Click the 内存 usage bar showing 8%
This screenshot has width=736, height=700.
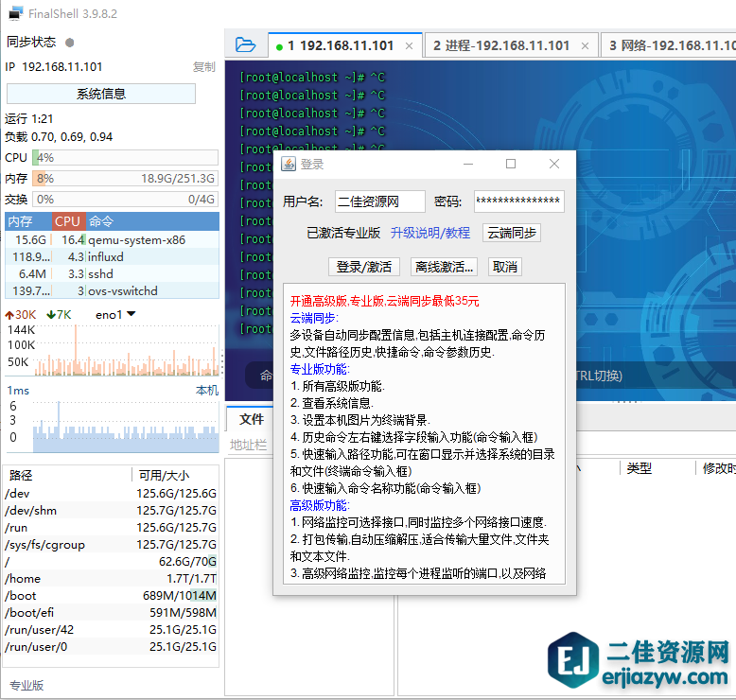point(125,179)
